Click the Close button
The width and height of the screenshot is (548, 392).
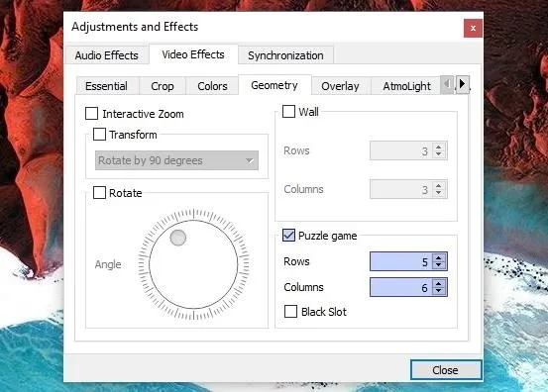pos(445,370)
